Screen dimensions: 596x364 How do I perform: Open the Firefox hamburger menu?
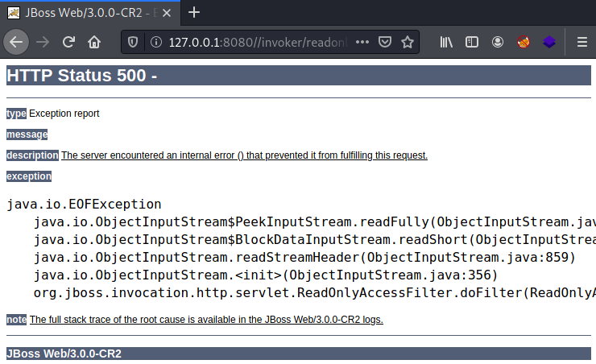point(582,42)
